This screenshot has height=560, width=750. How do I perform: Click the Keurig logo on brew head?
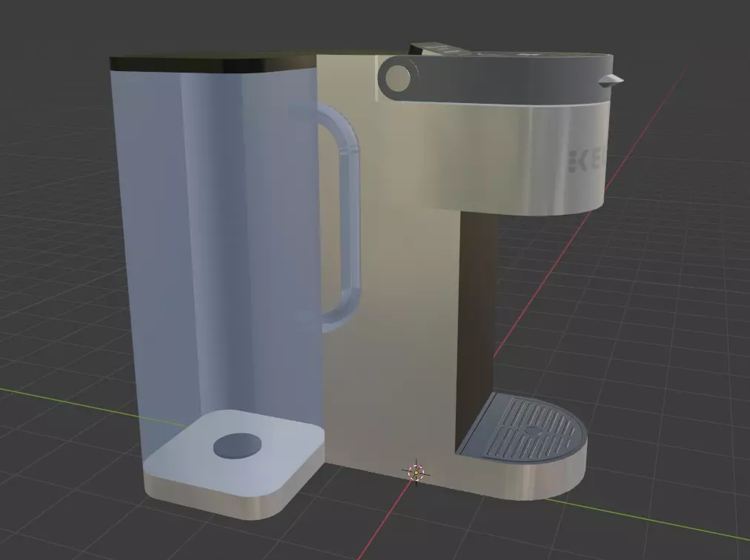tap(586, 161)
